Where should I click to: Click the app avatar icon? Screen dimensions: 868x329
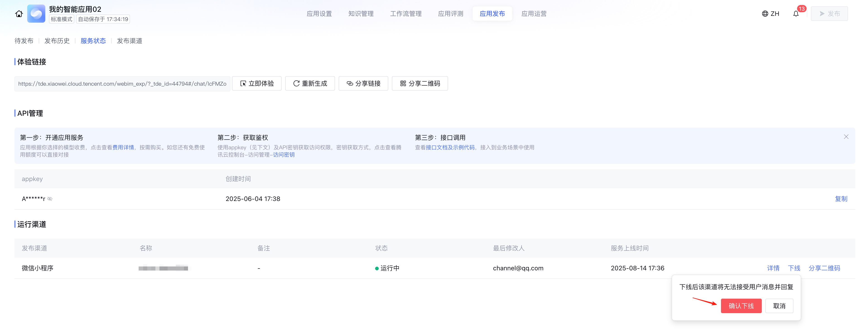click(36, 14)
